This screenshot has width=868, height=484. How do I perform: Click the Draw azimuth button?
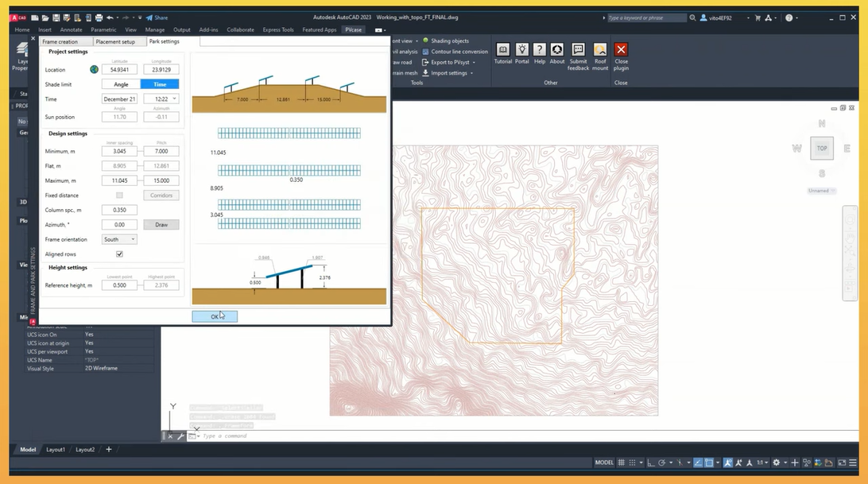pyautogui.click(x=161, y=225)
